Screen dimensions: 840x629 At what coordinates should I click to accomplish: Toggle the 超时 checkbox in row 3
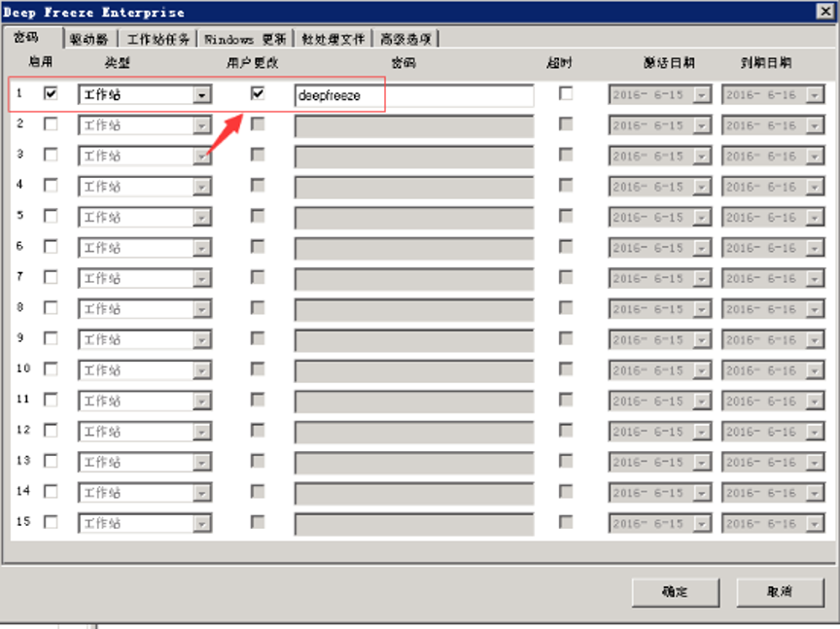(x=566, y=155)
